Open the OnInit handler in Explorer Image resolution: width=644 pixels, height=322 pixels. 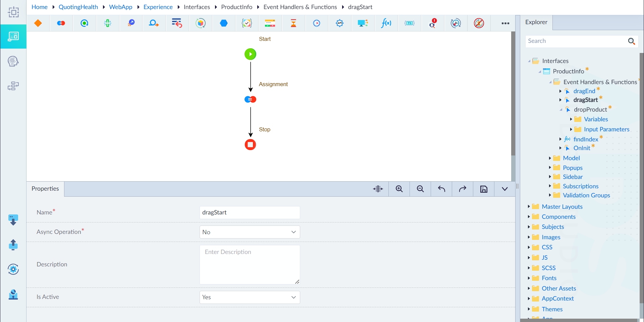582,148
